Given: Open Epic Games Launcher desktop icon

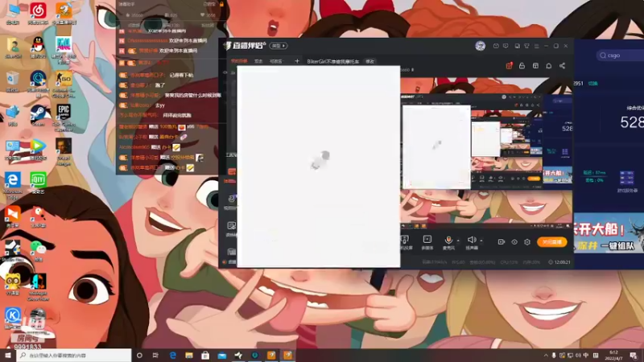Looking at the screenshot, I should tap(64, 117).
